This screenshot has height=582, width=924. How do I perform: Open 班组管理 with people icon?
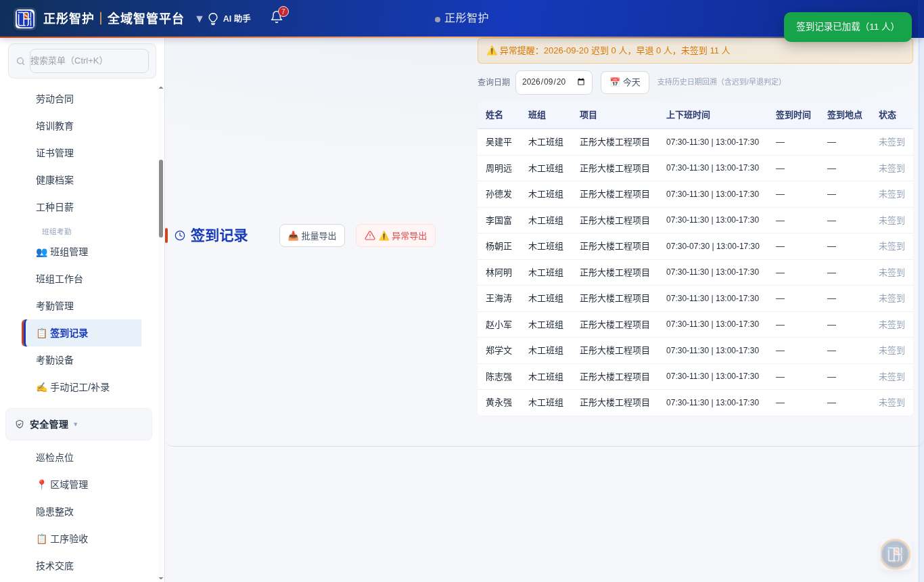pos(62,252)
